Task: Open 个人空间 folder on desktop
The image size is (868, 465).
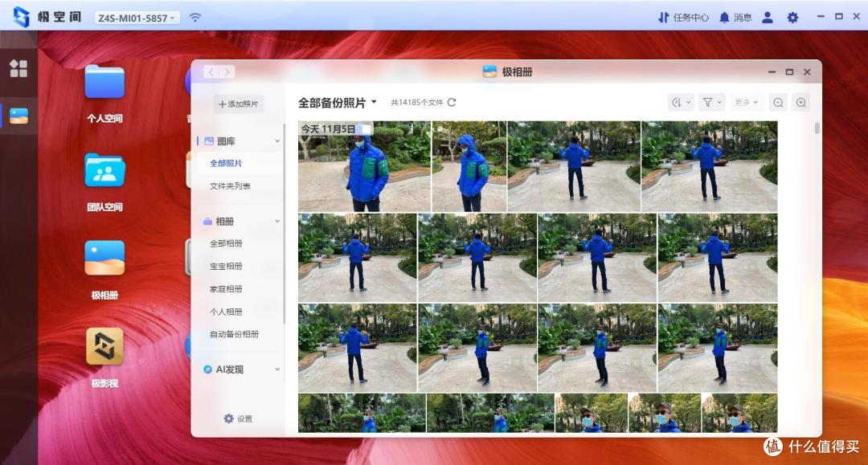Action: (104, 93)
